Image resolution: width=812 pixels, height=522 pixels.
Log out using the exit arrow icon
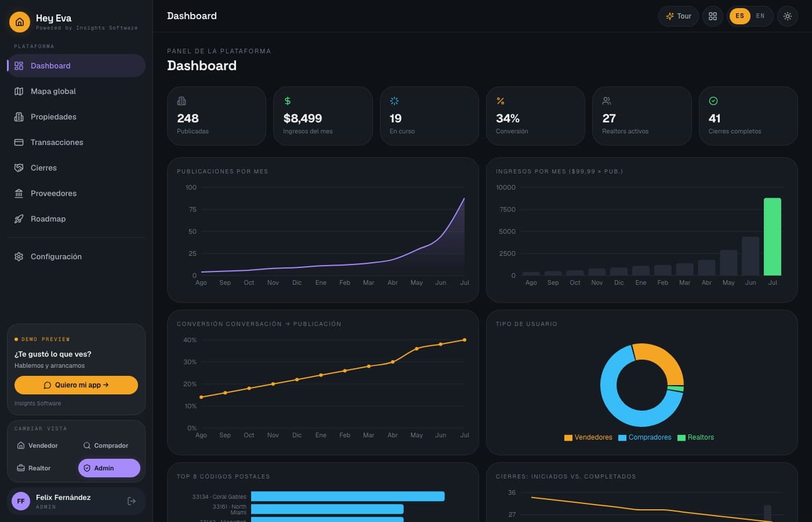click(132, 501)
